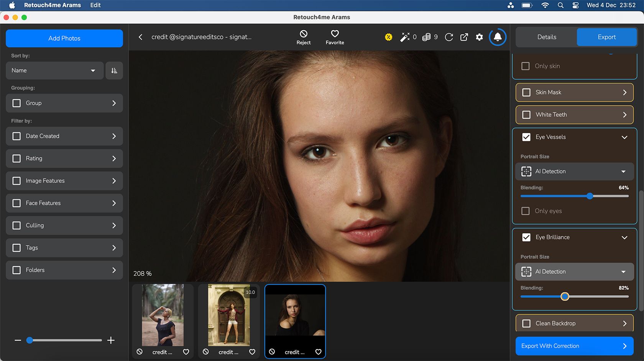Open the Retouch4me Arams menu
The image size is (644, 361).
(x=53, y=5)
